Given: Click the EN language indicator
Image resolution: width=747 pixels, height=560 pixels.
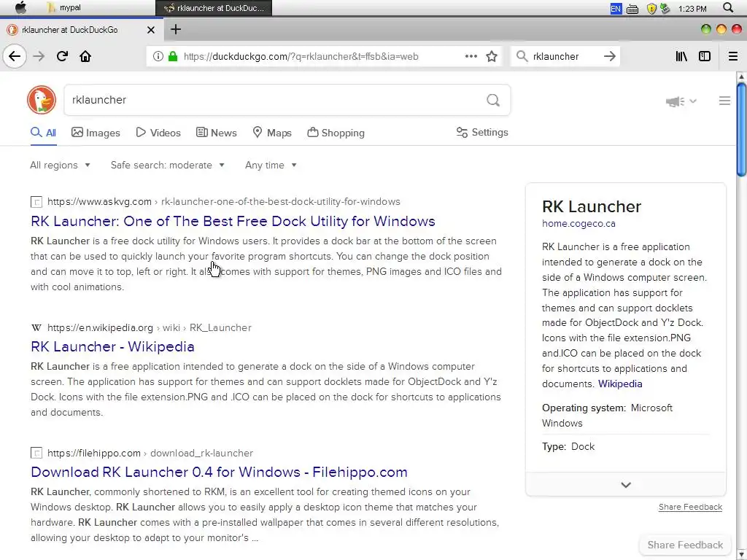Looking at the screenshot, I should click(616, 9).
